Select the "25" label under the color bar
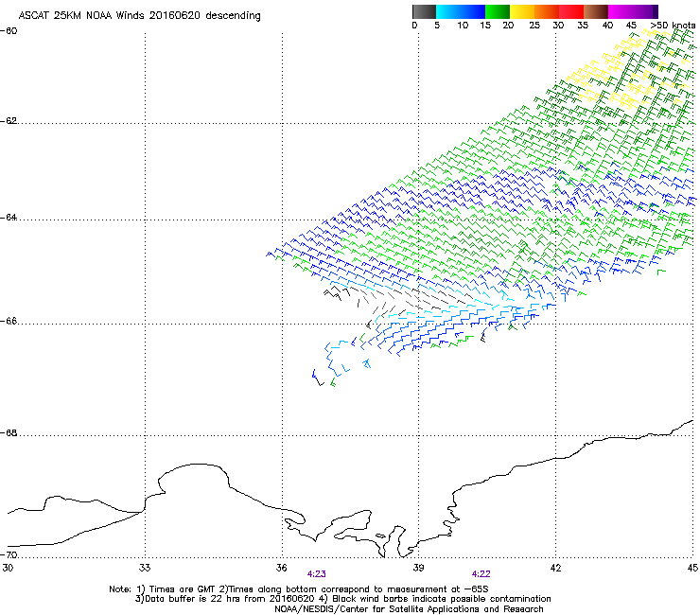Viewport: 700px width, 615px height. pyautogui.click(x=534, y=26)
